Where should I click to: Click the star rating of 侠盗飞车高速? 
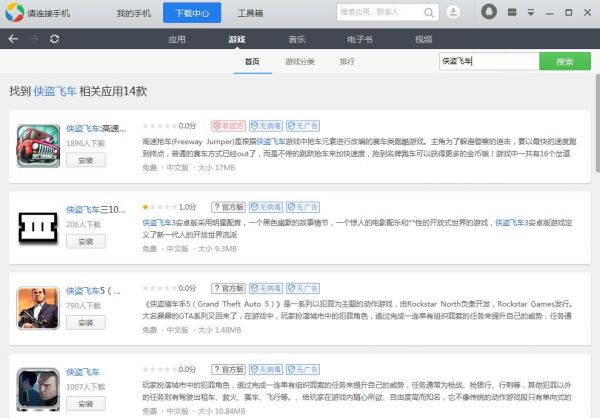click(x=160, y=126)
